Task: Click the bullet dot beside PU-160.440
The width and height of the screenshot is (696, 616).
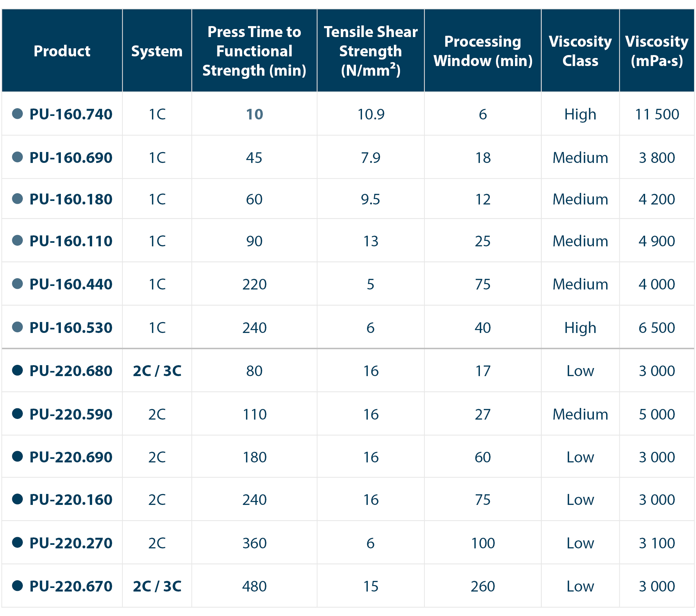Action: tap(17, 284)
